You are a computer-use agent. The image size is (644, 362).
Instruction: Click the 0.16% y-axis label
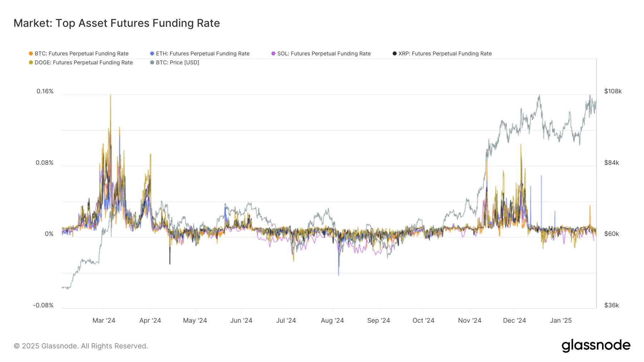[x=45, y=91]
